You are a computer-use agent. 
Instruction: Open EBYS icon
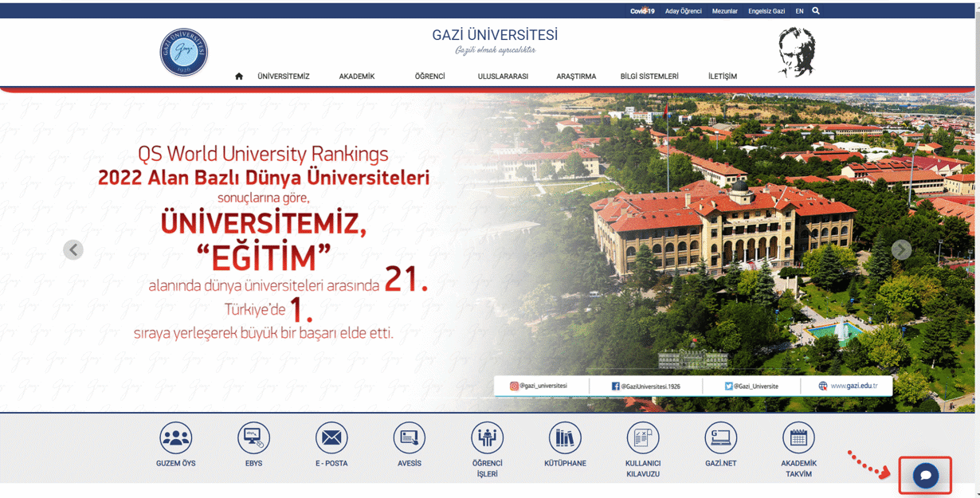(x=254, y=437)
